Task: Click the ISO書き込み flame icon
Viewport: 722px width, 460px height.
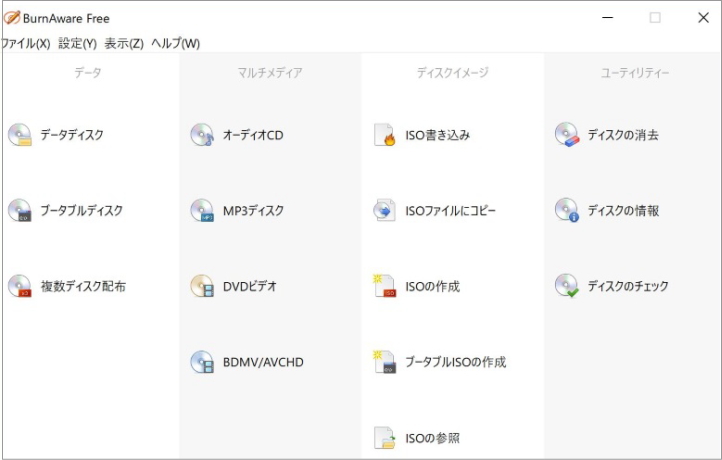Action: pyautogui.click(x=385, y=135)
